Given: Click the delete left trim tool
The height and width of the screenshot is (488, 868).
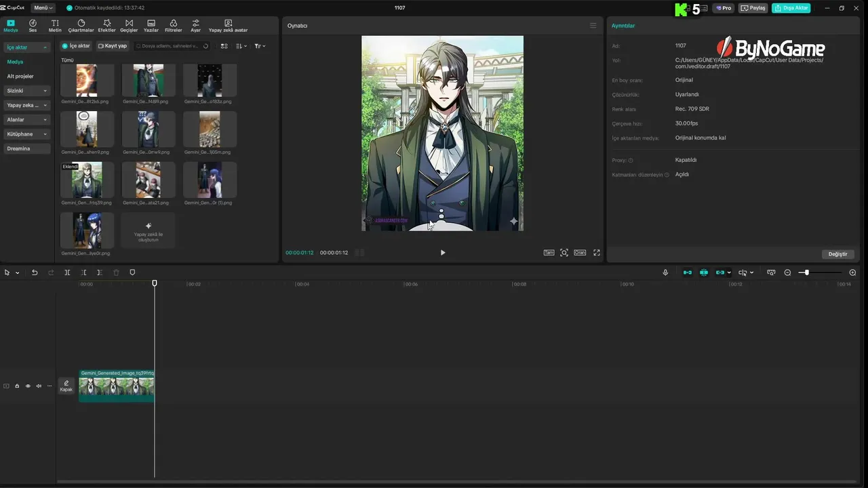Looking at the screenshot, I should coord(83,272).
